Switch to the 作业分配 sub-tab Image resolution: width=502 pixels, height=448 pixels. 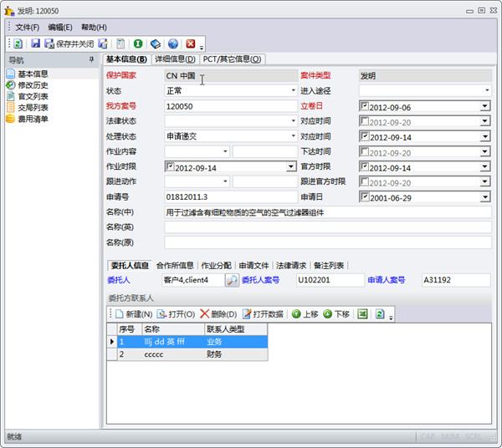(x=216, y=266)
